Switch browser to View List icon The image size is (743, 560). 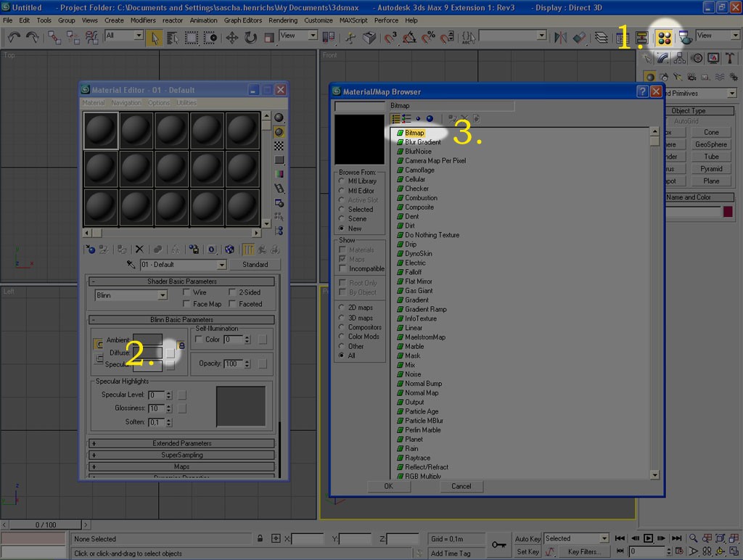click(395, 119)
